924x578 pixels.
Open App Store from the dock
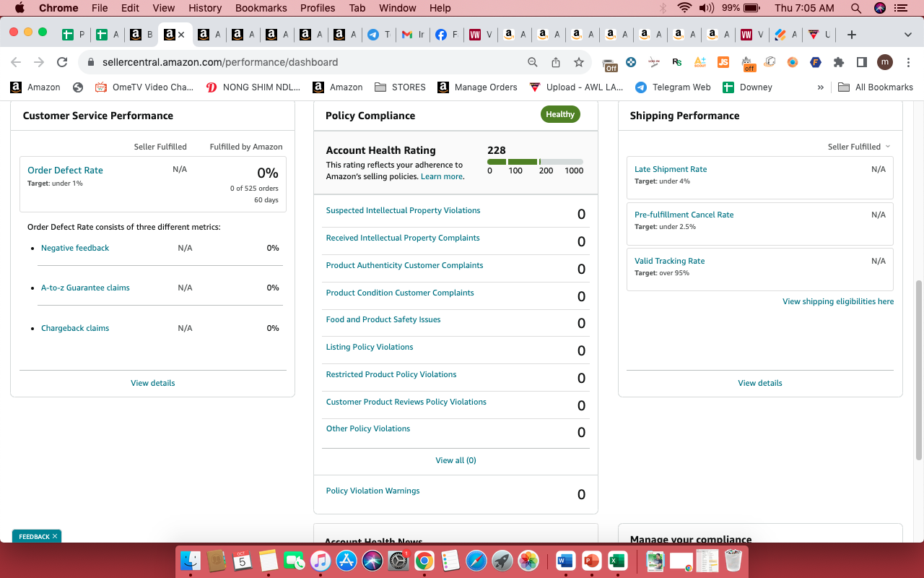pos(346,561)
